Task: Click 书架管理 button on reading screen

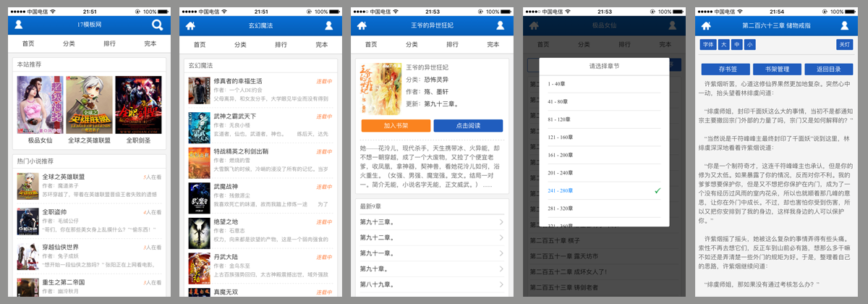Action: point(778,69)
